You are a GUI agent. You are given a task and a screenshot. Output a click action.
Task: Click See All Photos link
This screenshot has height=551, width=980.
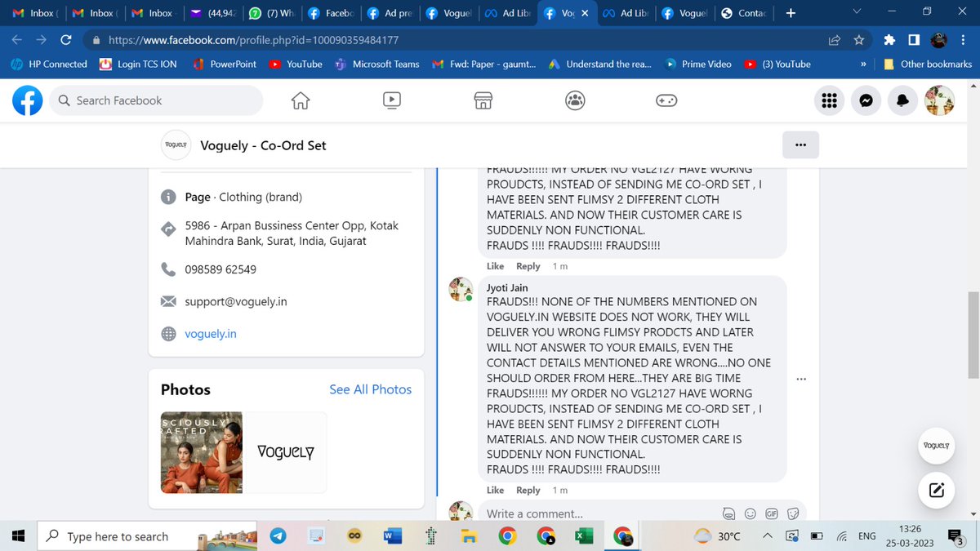pyautogui.click(x=370, y=389)
